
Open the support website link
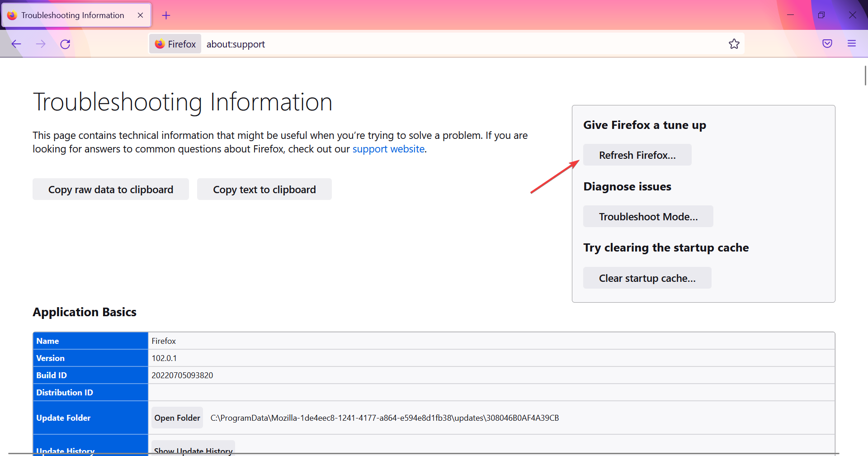(x=388, y=149)
